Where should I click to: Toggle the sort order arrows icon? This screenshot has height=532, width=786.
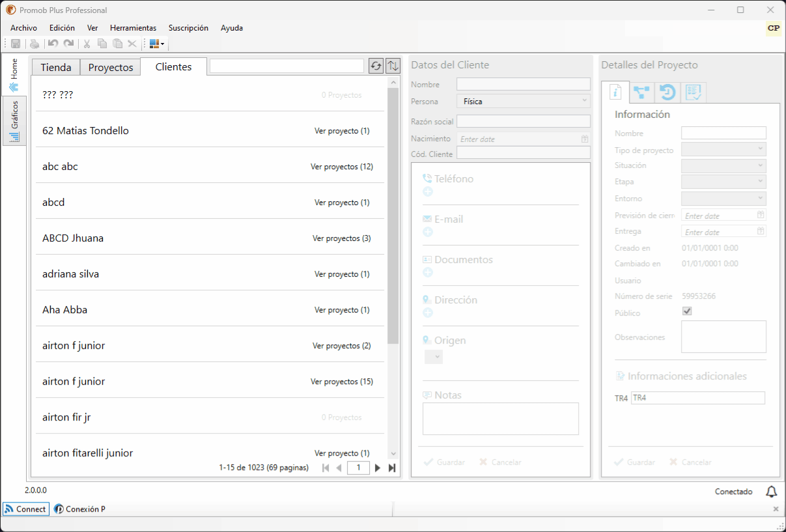[393, 66]
